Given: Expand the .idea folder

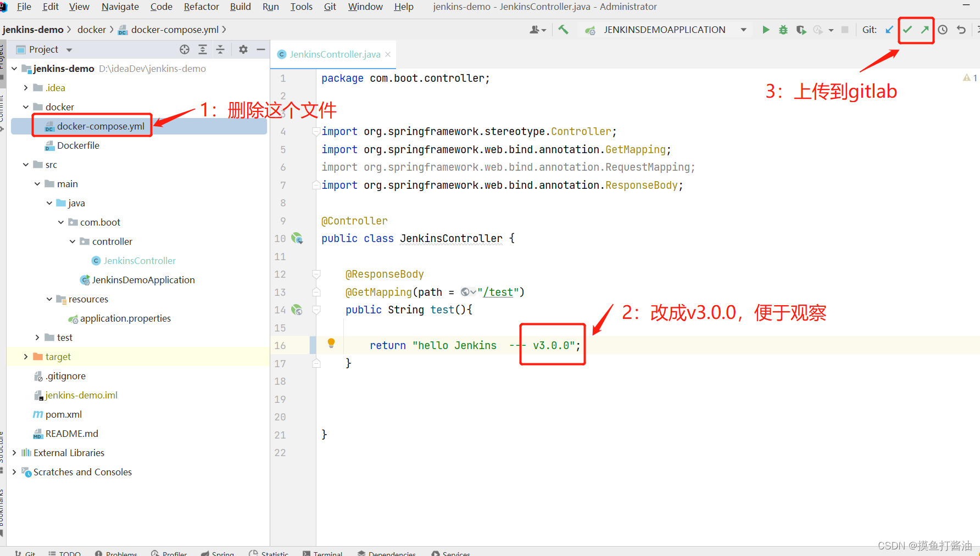Looking at the screenshot, I should click(x=26, y=88).
